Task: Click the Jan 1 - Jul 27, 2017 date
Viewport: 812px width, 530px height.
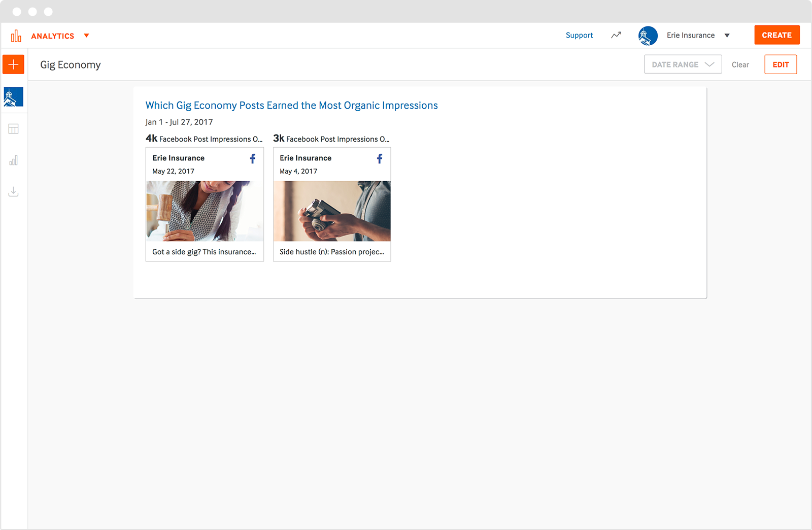Action: tap(179, 122)
